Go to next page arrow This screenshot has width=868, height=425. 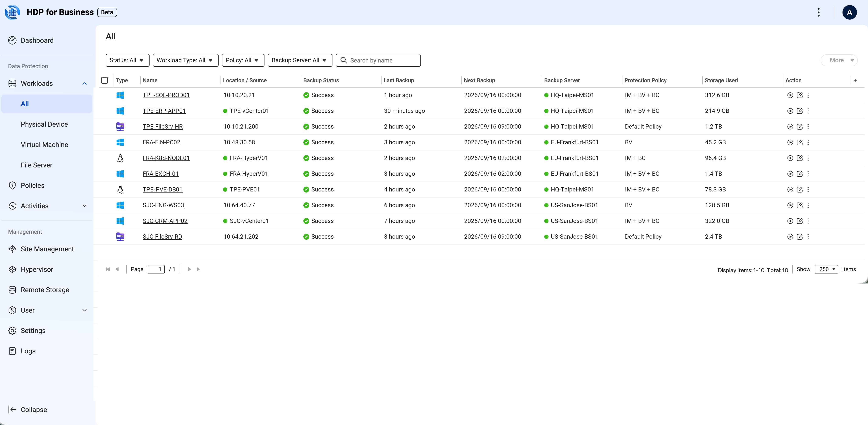pos(189,269)
